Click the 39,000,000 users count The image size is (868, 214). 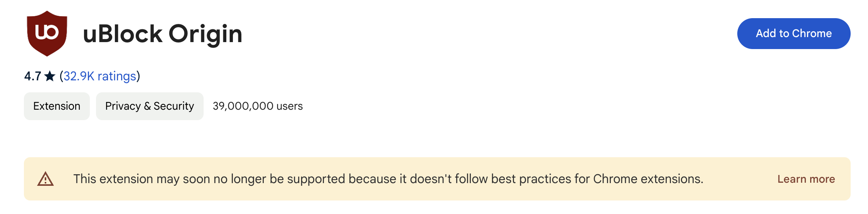258,106
